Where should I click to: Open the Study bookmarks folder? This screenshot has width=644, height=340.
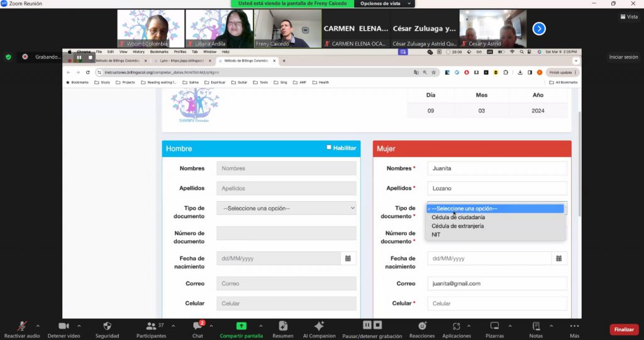click(x=103, y=82)
